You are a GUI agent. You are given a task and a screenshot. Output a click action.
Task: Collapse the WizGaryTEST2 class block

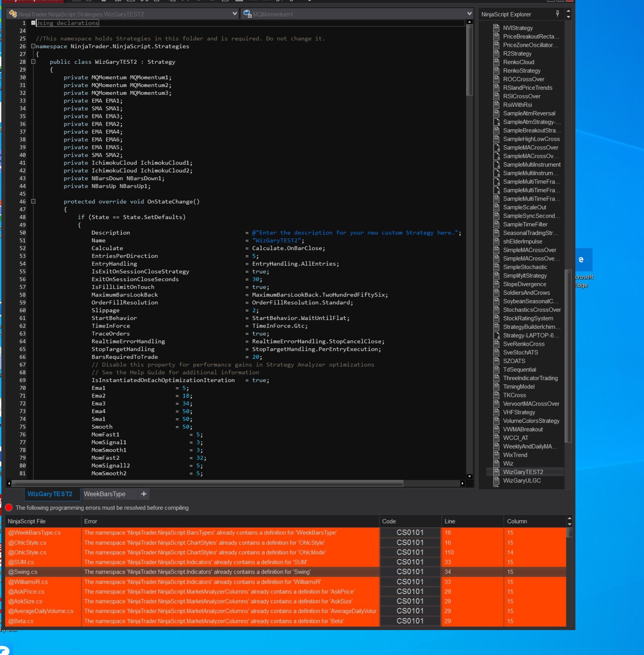[33, 61]
